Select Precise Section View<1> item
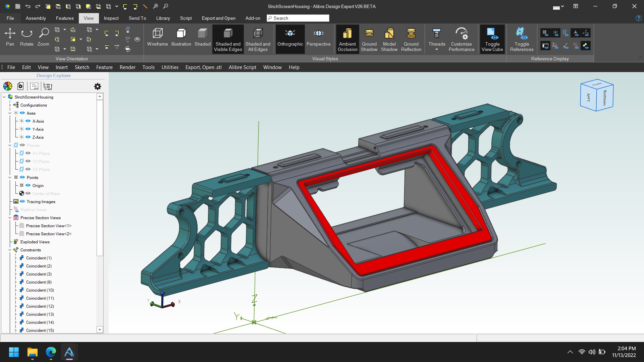 [49, 226]
